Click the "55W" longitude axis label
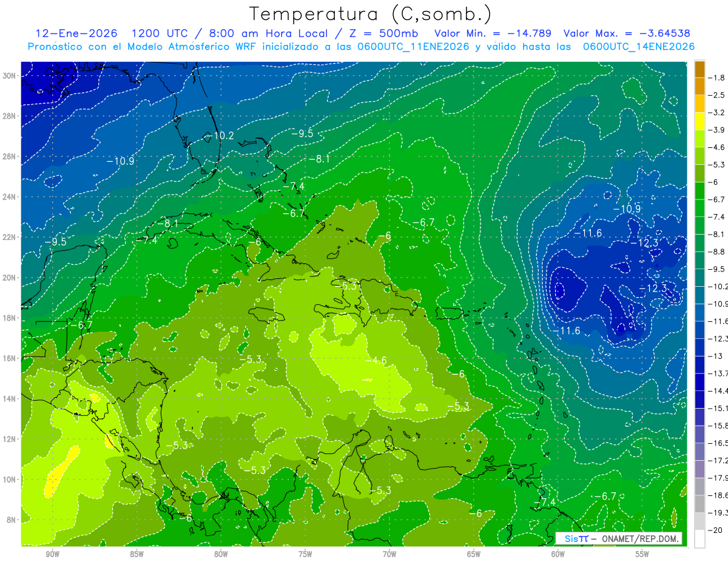728x562 pixels. click(642, 554)
